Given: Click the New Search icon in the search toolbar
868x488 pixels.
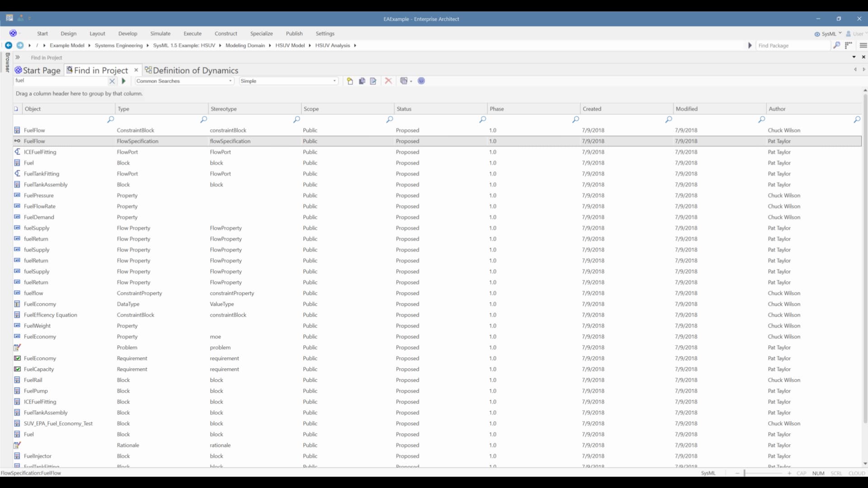Looking at the screenshot, I should pyautogui.click(x=350, y=81).
